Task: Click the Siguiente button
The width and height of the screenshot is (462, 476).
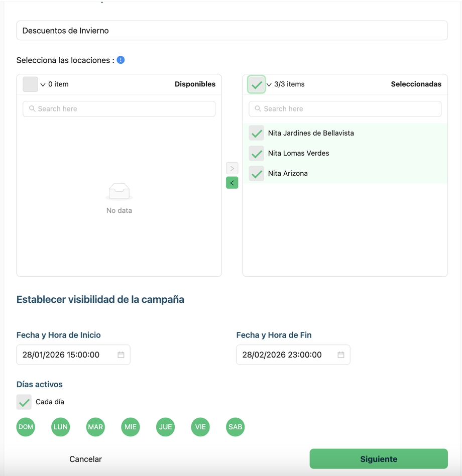Action: (x=378, y=459)
